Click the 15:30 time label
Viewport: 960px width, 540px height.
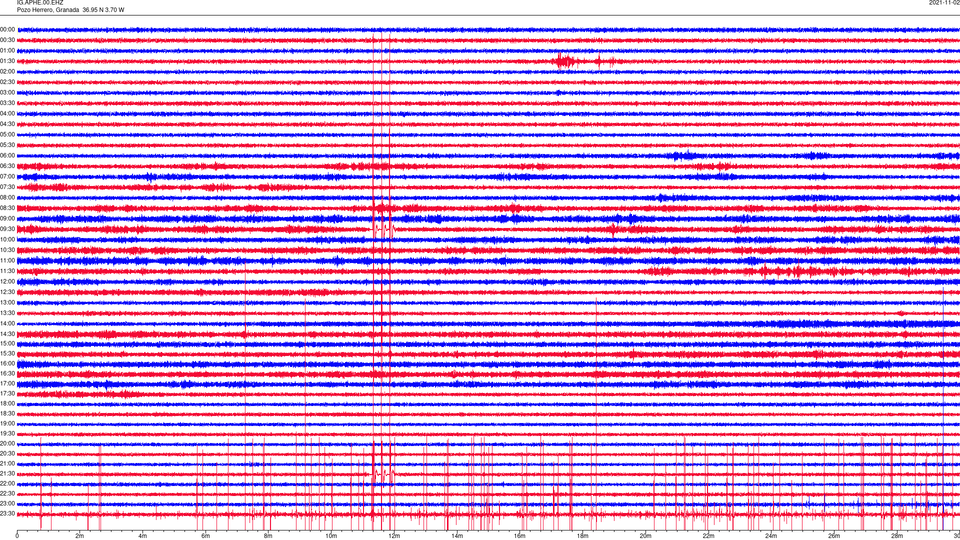click(8, 353)
